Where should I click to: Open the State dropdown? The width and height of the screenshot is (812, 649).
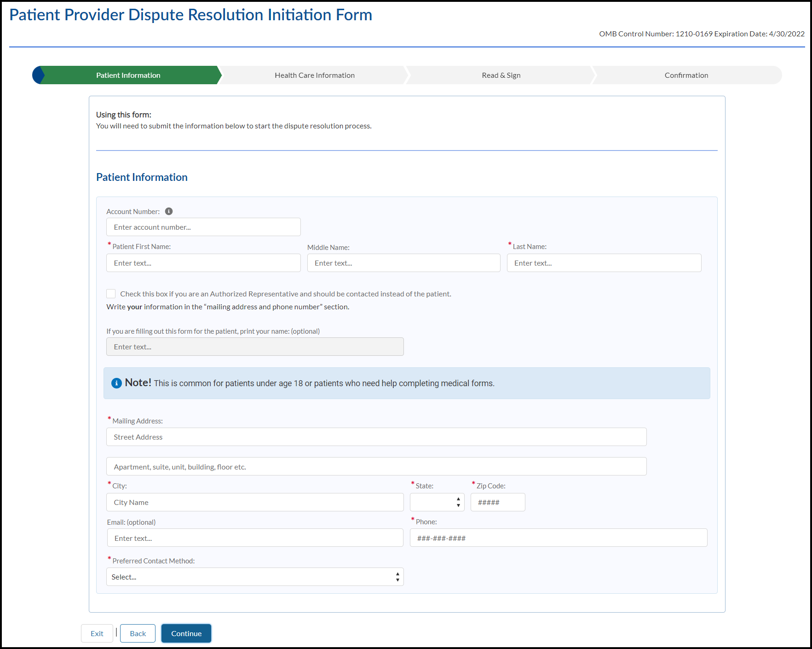click(437, 502)
